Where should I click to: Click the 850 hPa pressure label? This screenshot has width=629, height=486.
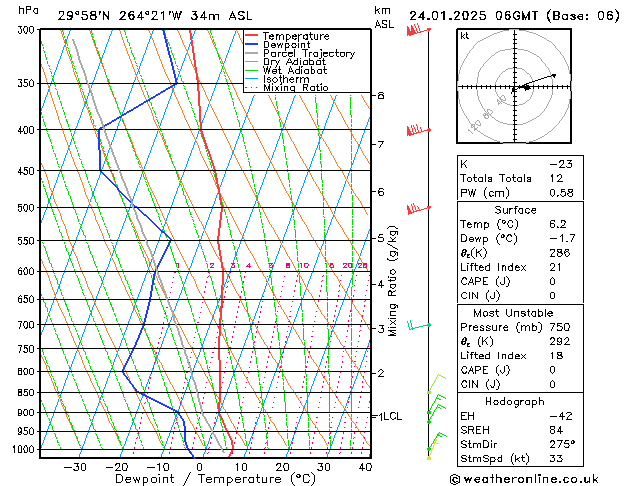coord(28,393)
